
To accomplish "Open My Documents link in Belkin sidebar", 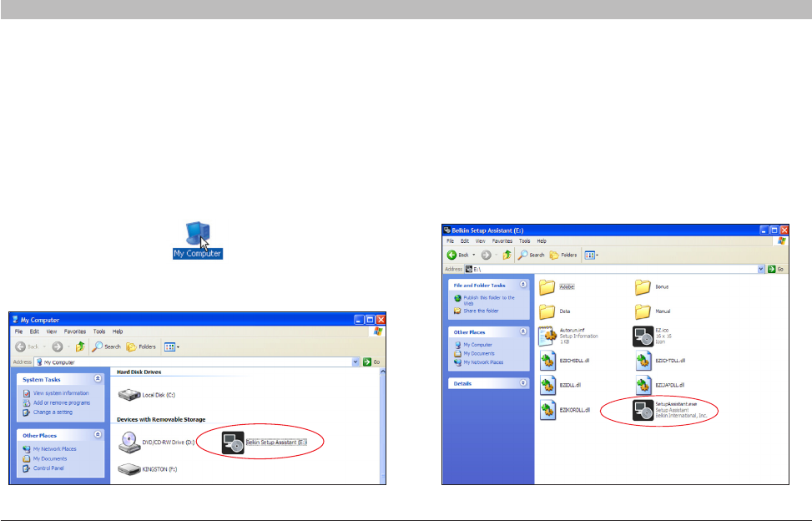I will (x=474, y=353).
